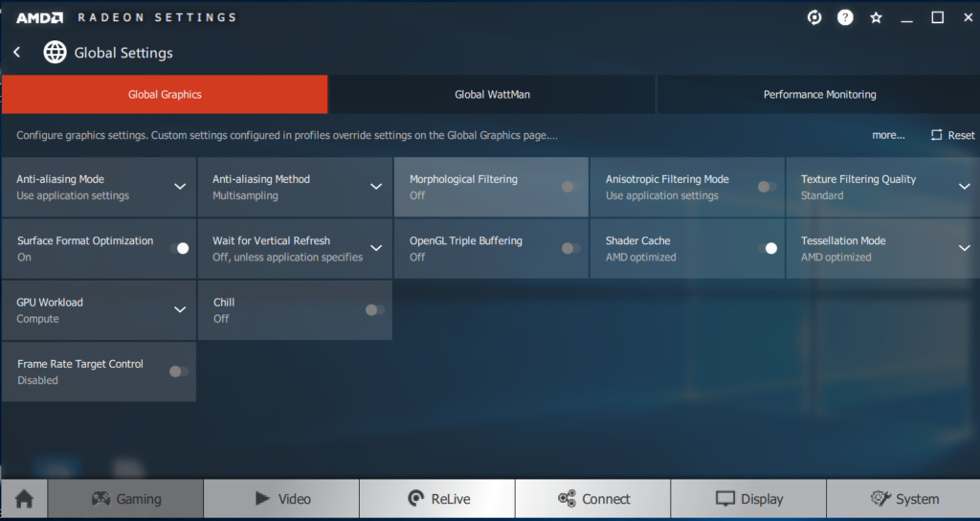Click the Reset icon button
Image resolution: width=980 pixels, height=521 pixels.
point(937,135)
